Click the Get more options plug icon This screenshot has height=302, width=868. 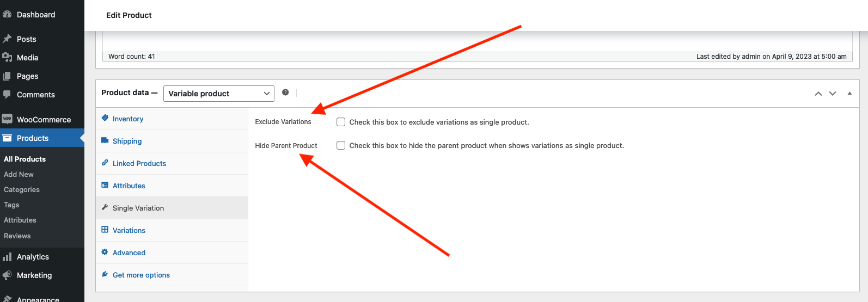pyautogui.click(x=105, y=274)
